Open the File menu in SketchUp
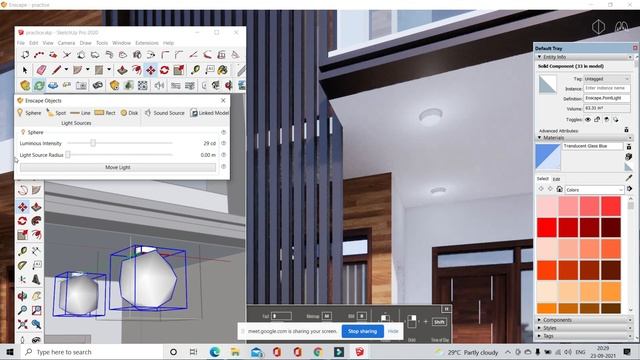This screenshot has height=360, width=640. 21,43
